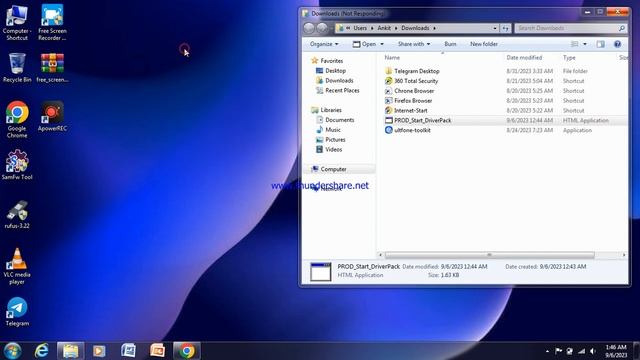Select the free_screen archive icon on desktop
The height and width of the screenshot is (360, 640).
coord(52,68)
